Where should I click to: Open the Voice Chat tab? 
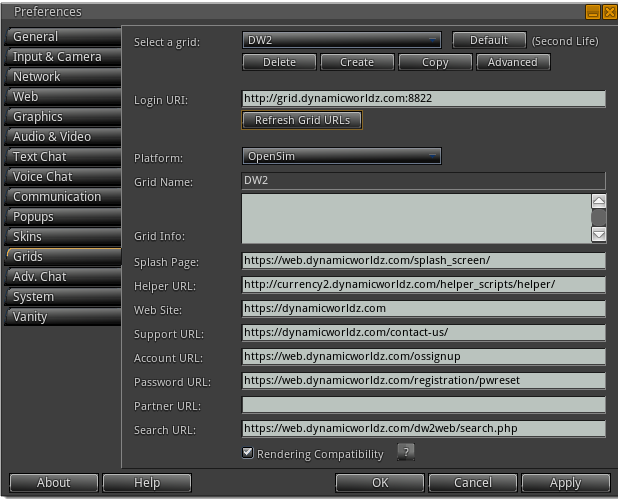click(63, 177)
